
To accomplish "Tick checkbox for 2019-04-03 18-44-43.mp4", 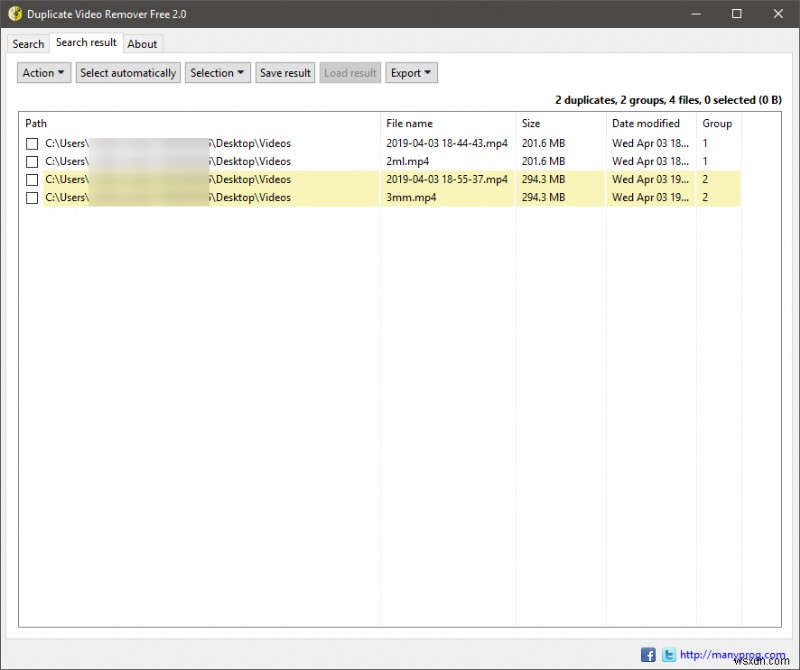I will coord(32,144).
